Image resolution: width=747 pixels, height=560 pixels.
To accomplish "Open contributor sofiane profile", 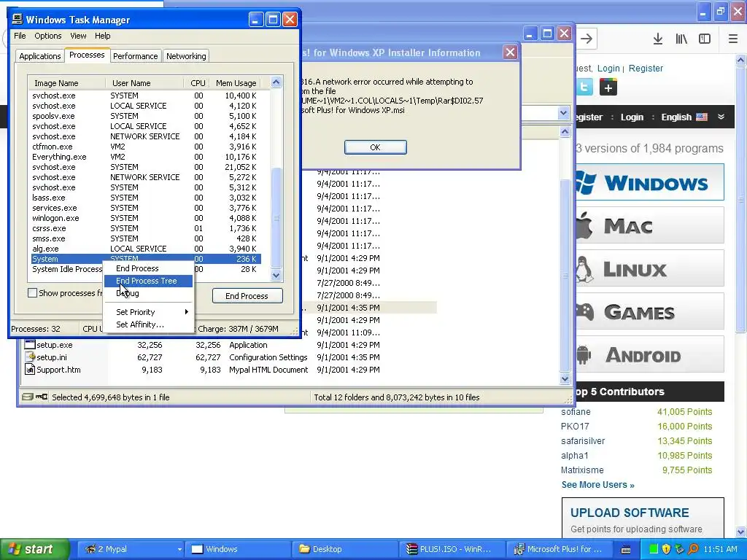I will coord(576,412).
